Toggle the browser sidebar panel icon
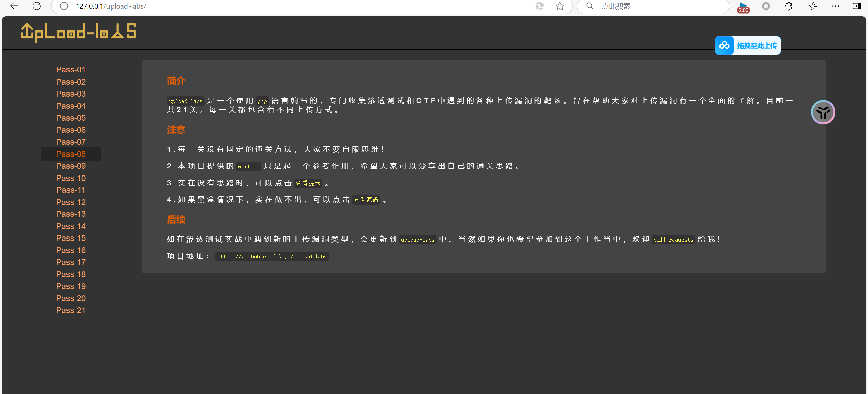Viewport: 868px width, 394px height. [x=856, y=6]
